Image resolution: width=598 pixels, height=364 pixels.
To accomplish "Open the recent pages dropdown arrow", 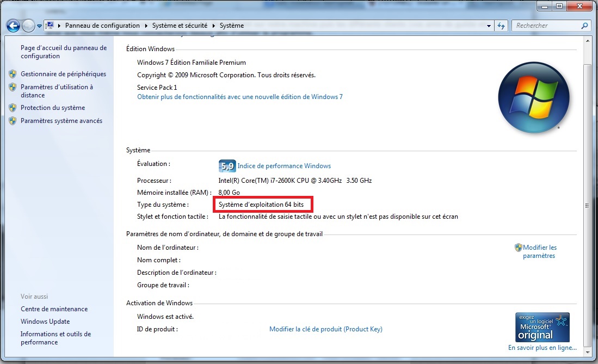I will tap(40, 26).
